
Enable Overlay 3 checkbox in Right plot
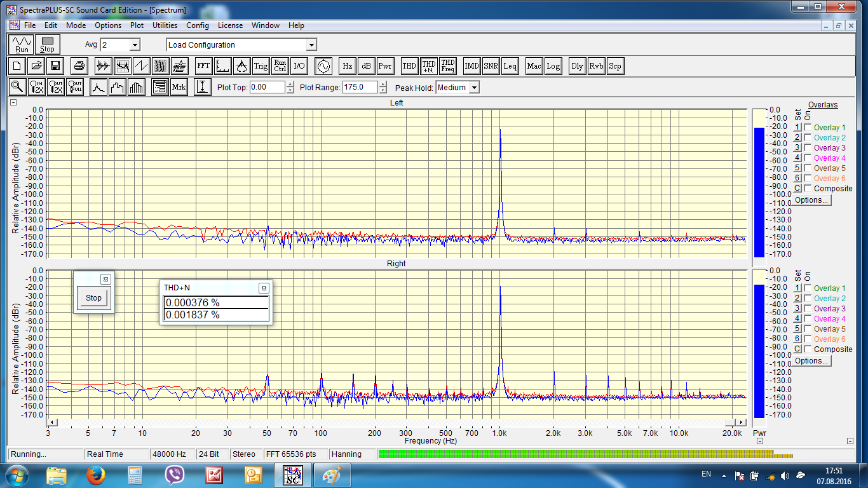[x=808, y=309]
